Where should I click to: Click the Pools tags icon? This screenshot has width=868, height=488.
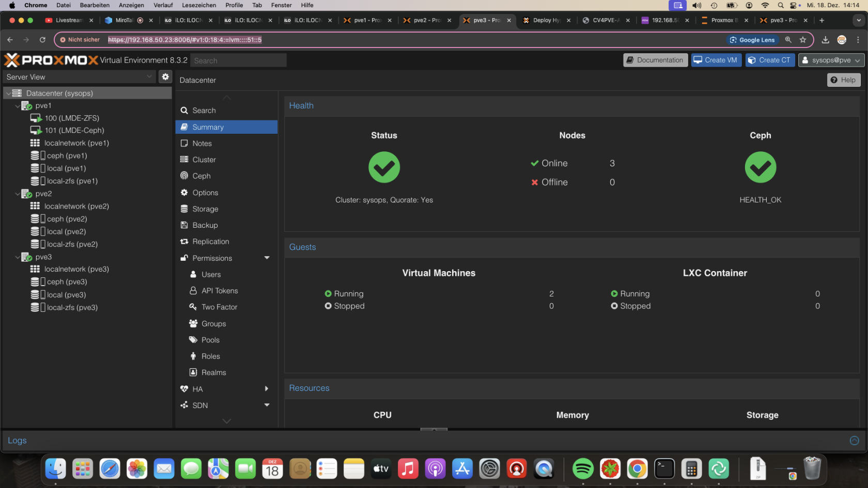coord(193,340)
